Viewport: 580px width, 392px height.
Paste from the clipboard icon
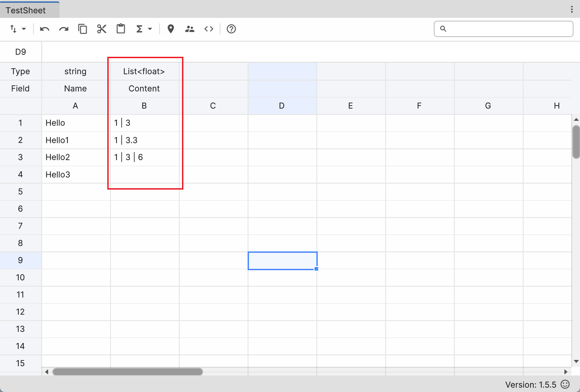click(x=121, y=29)
